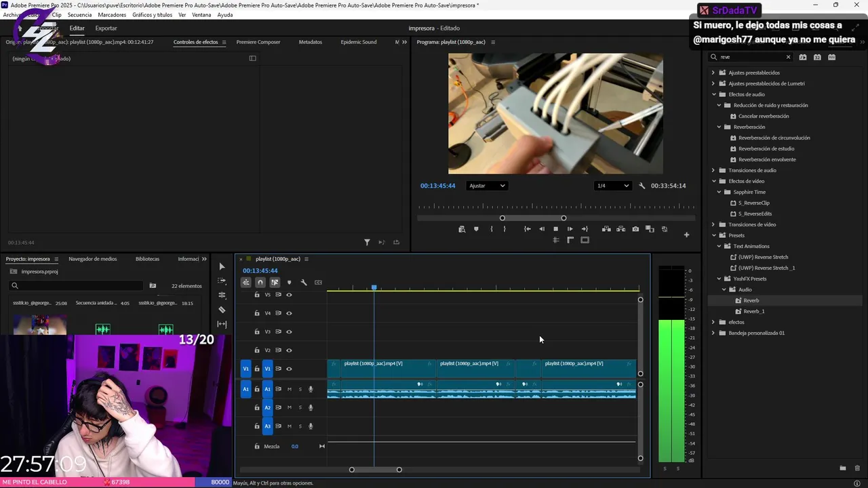Select the Slip tool
868x488 pixels.
tap(222, 324)
